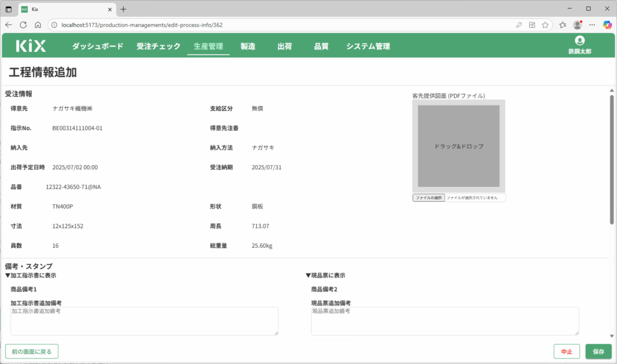Viewport: 617px width, 364px height.
Task: Click the scrollbar up arrow
Action: (x=612, y=90)
